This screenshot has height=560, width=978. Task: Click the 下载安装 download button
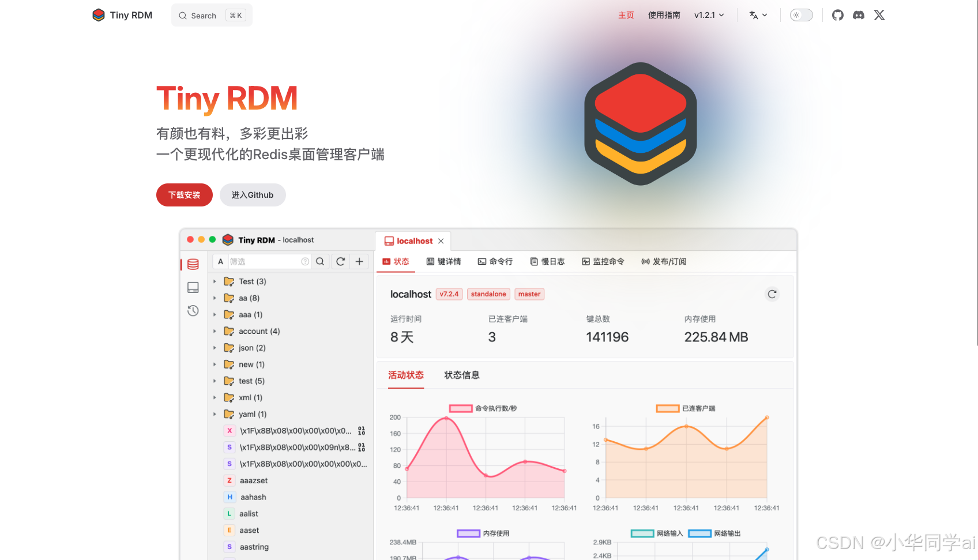coord(184,195)
